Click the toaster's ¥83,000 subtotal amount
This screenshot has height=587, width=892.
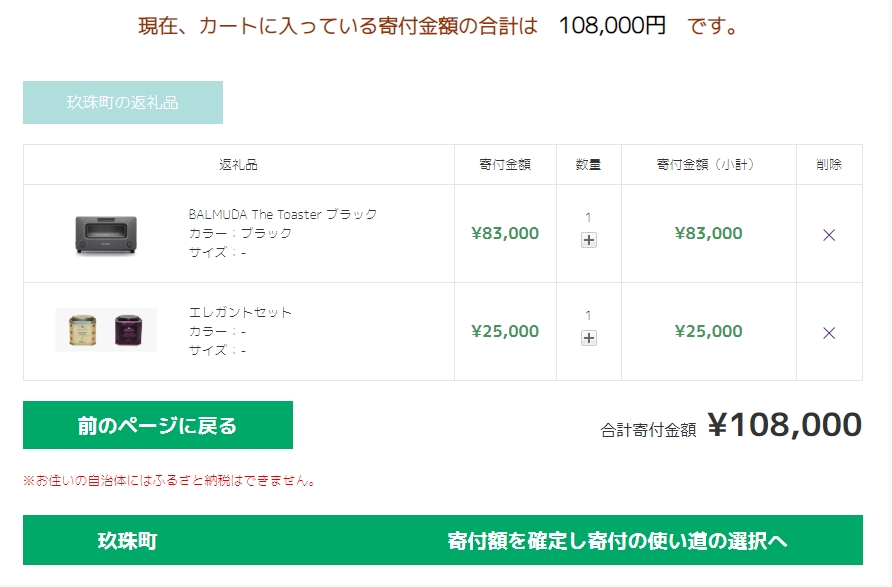click(708, 234)
